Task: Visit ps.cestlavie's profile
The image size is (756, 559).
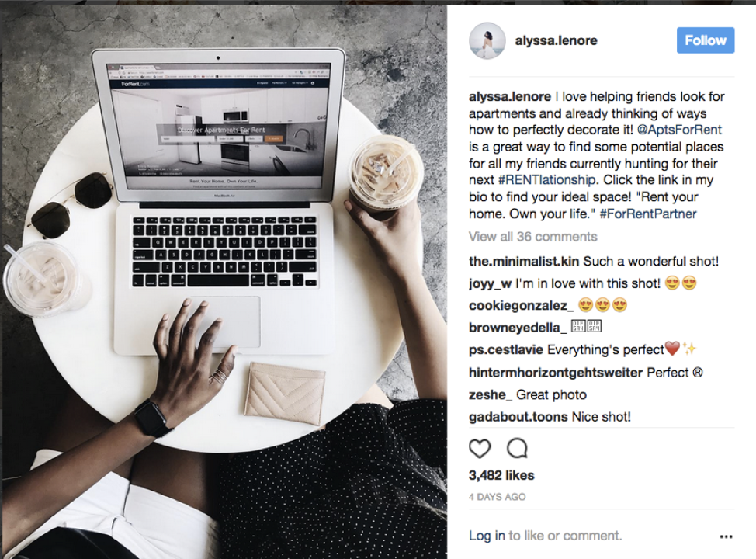Action: [x=506, y=349]
